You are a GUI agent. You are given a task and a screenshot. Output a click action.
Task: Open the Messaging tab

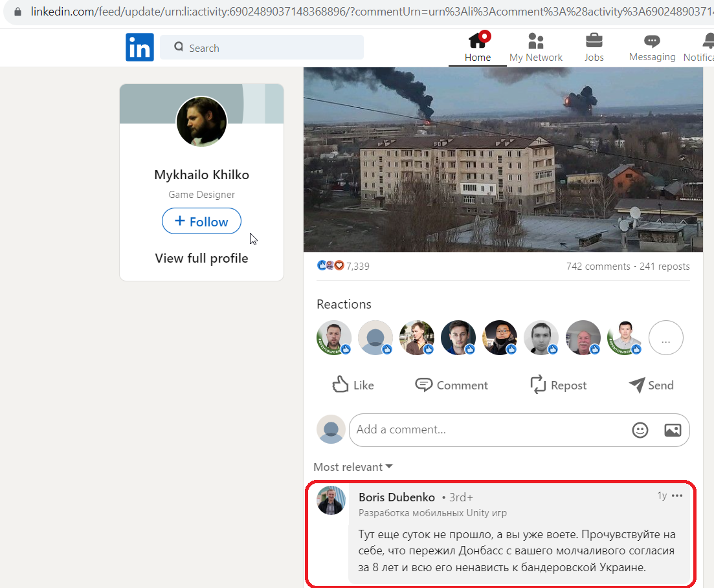pyautogui.click(x=652, y=47)
